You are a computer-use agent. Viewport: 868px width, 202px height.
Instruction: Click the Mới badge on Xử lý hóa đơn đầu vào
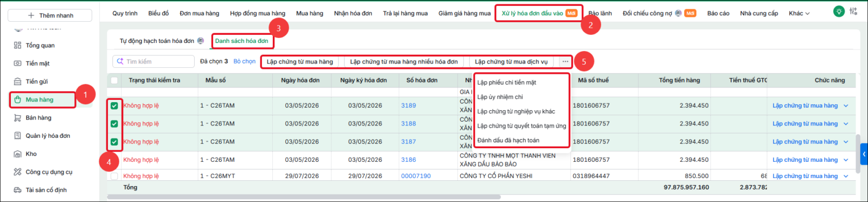click(x=571, y=13)
